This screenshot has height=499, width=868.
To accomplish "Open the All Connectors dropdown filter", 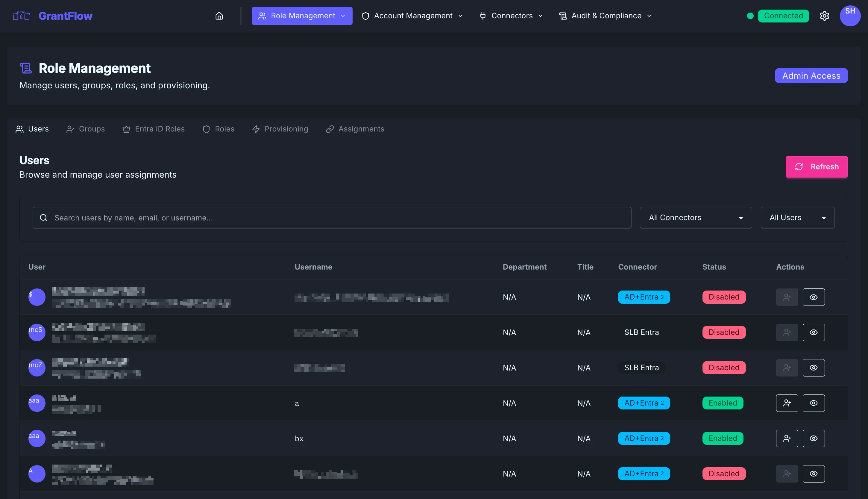I will click(695, 218).
